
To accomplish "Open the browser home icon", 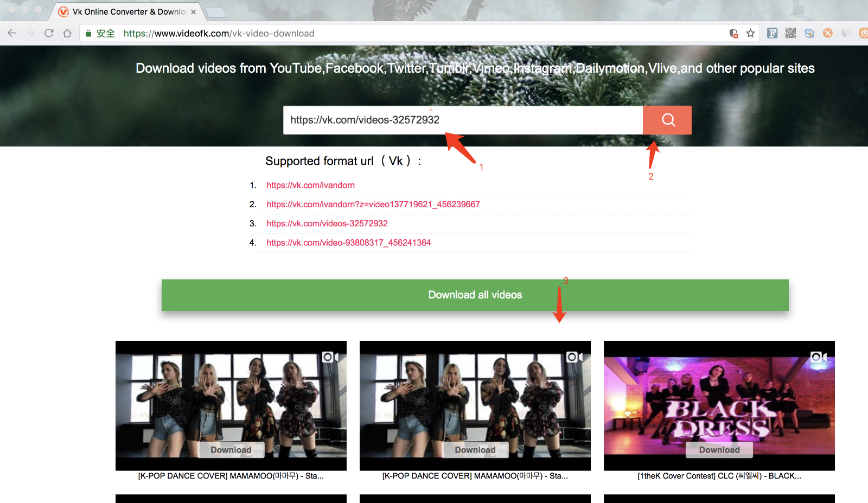I will 67,33.
